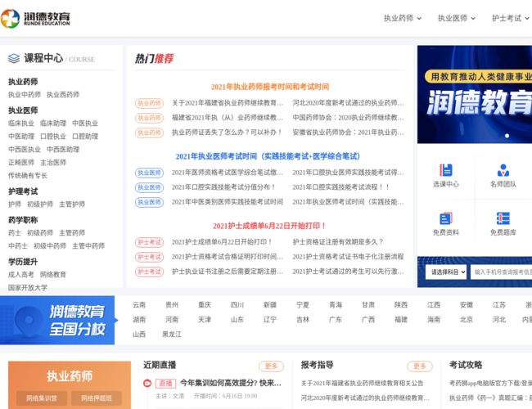Open 关于2021年福建省执业药师继续教育相关公告
Screen dimensions: 532x409
362,383
